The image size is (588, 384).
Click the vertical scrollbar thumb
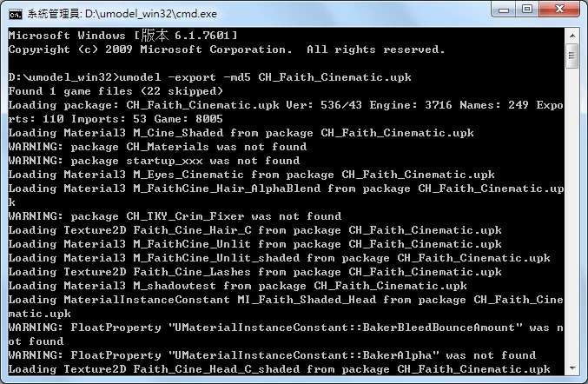[571, 55]
